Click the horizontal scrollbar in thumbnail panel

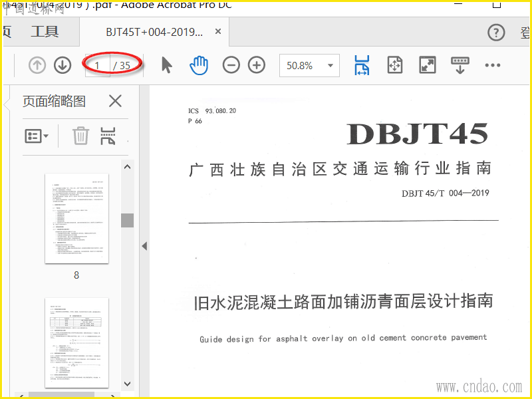point(61,394)
